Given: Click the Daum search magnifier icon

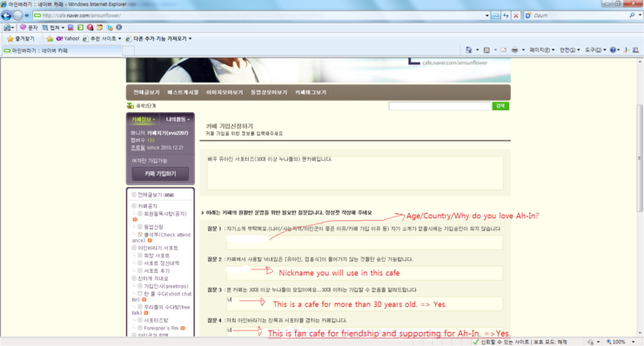Looking at the screenshot, I should coord(632,15).
